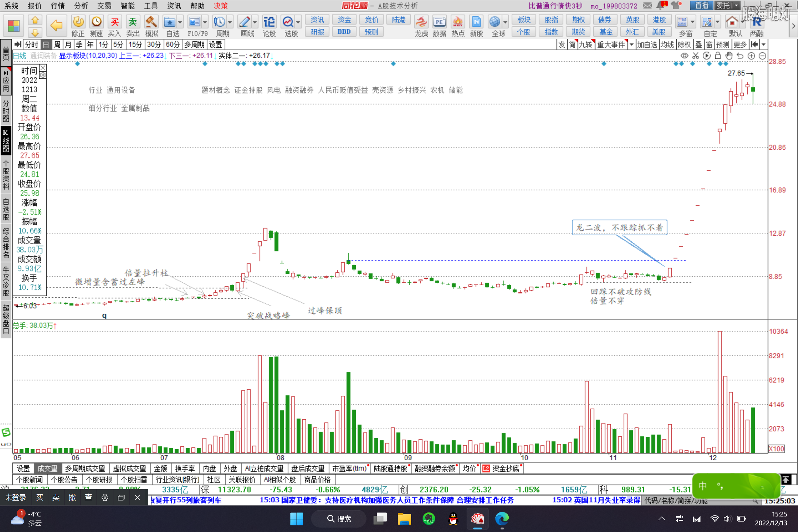The height and width of the screenshot is (532, 798).
Task: Open the 模拟 simulated trading tool
Action: pos(151,26)
